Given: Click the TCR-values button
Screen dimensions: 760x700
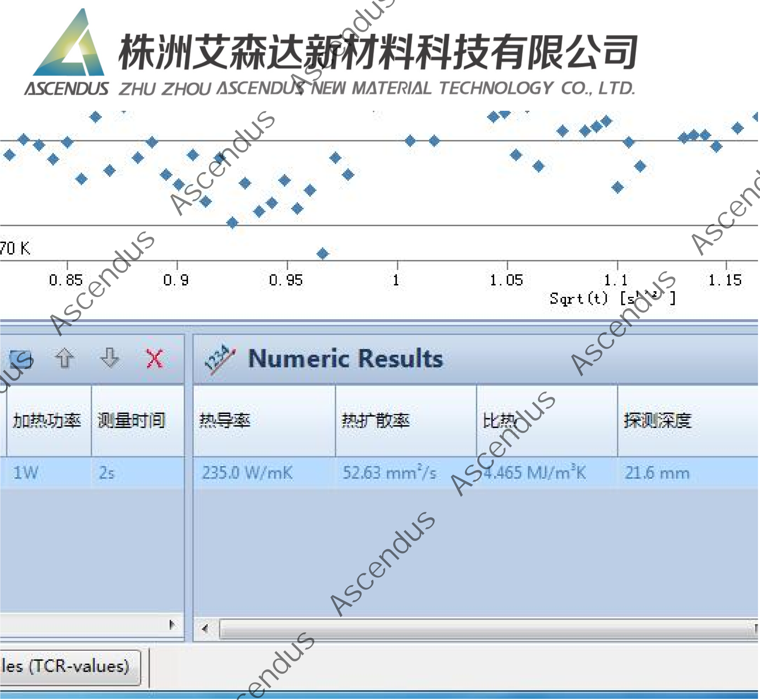Looking at the screenshot, I should [70, 667].
